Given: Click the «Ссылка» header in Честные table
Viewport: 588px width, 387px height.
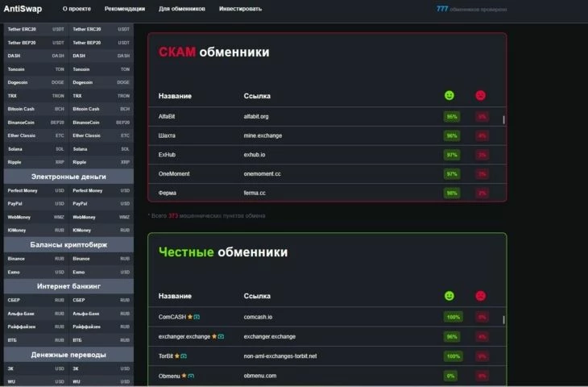Looking at the screenshot, I should coord(257,296).
